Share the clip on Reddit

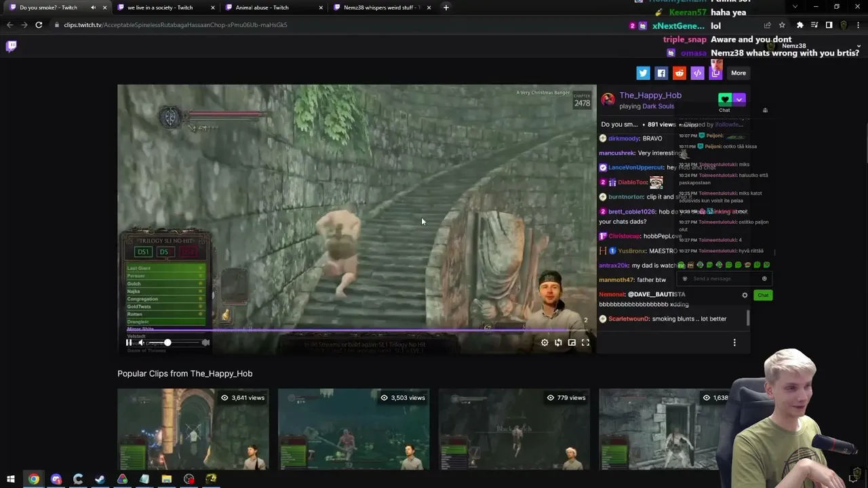pyautogui.click(x=679, y=73)
